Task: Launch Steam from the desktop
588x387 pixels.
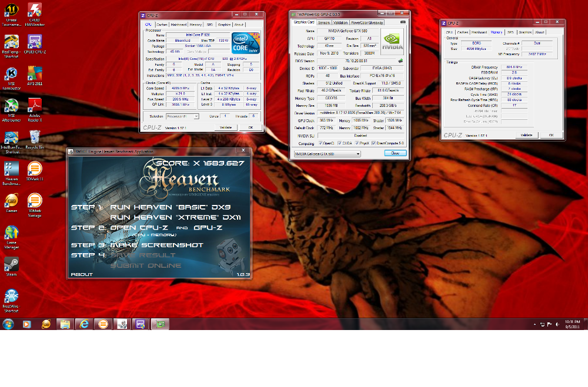Action: 11,267
